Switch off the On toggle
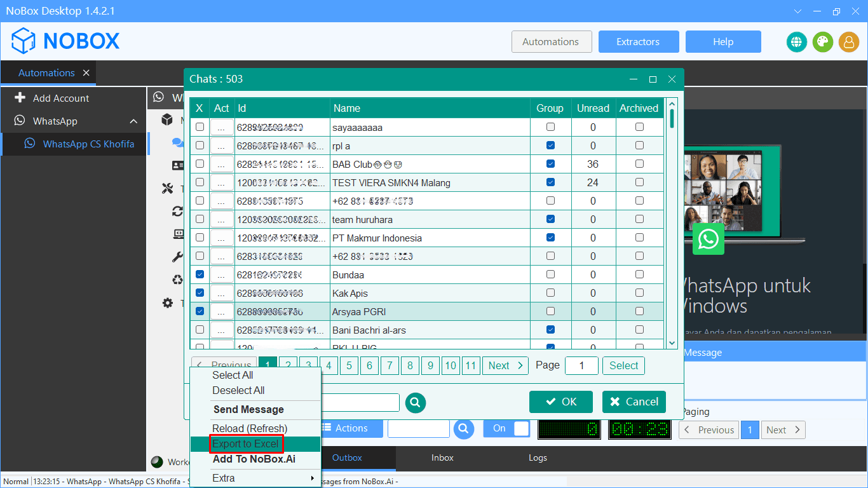The image size is (868, 488). [506, 429]
